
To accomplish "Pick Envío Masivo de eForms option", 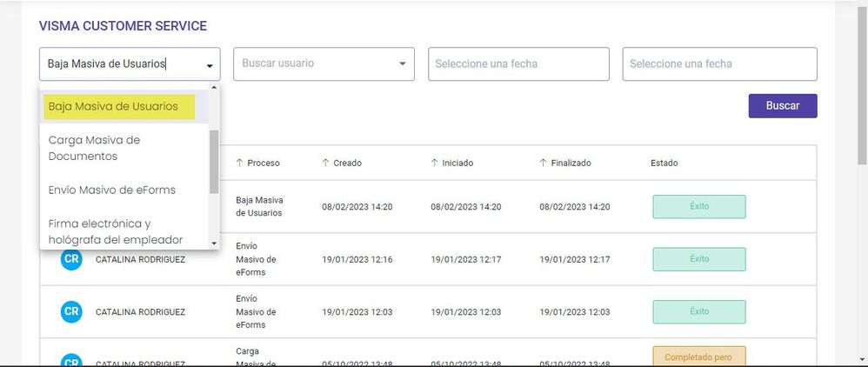I will [x=124, y=190].
